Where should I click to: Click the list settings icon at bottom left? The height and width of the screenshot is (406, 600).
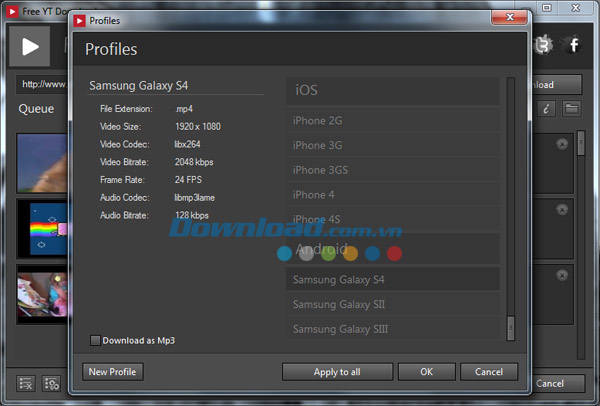51,383
